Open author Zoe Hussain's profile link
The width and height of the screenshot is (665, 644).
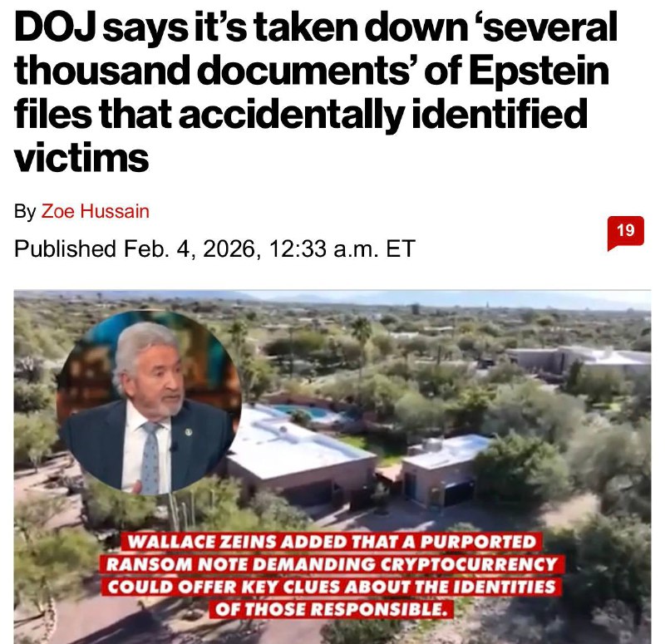[95, 211]
